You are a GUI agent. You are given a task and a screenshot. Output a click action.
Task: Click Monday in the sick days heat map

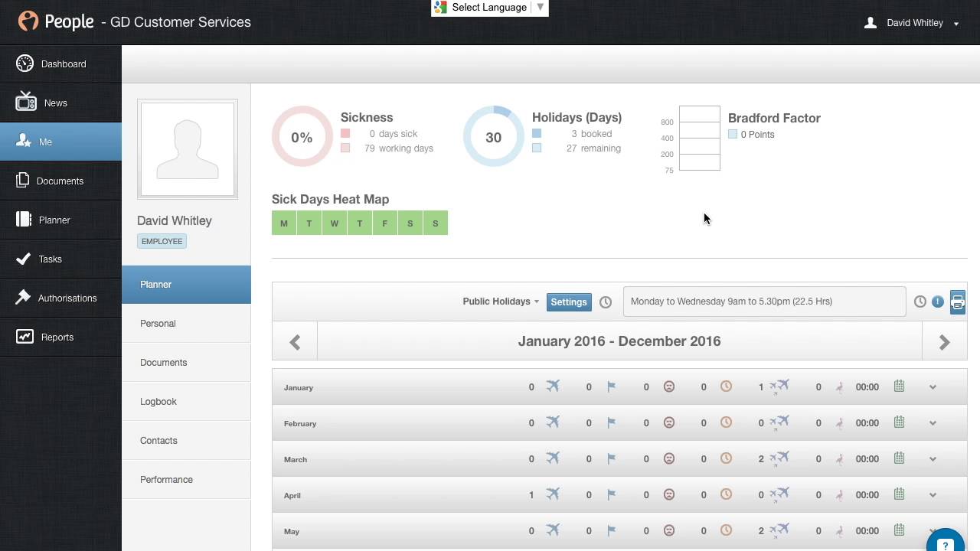(284, 223)
